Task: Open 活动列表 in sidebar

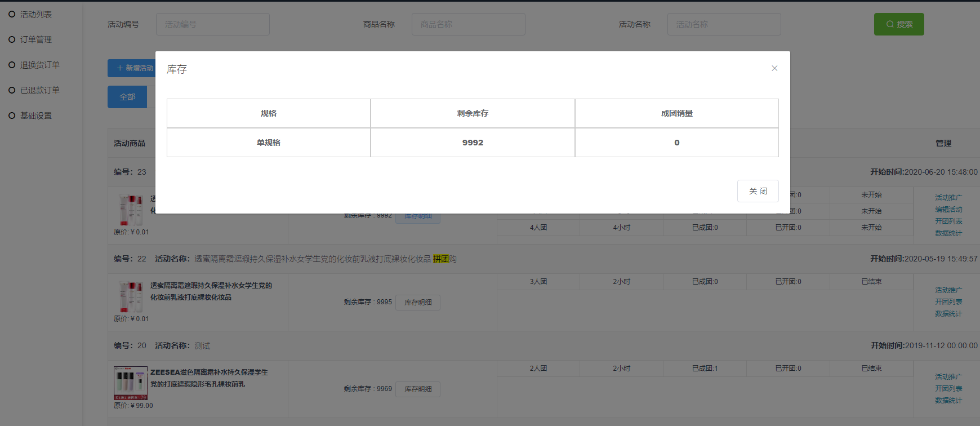Action: 36,14
